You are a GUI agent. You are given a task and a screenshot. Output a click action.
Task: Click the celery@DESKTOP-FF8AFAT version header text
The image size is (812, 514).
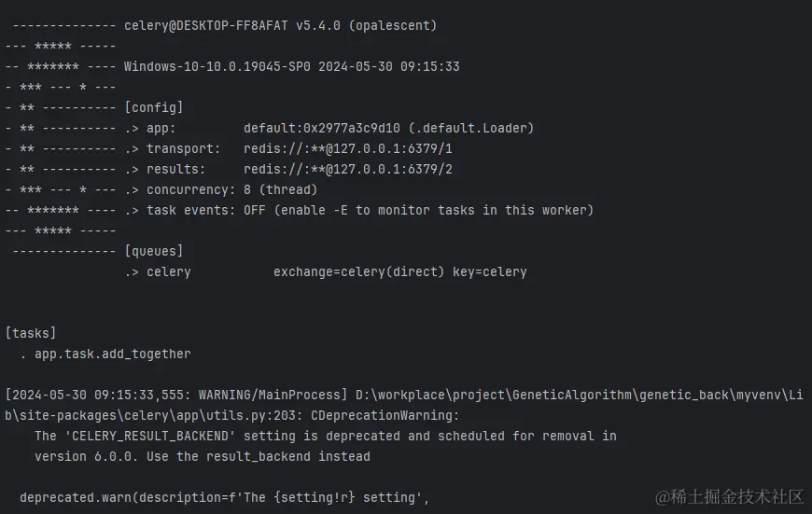[280, 25]
